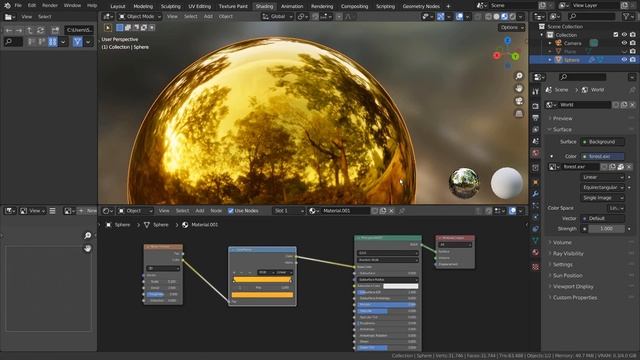Create new folder in file browser

pyautogui.click(x=55, y=30)
